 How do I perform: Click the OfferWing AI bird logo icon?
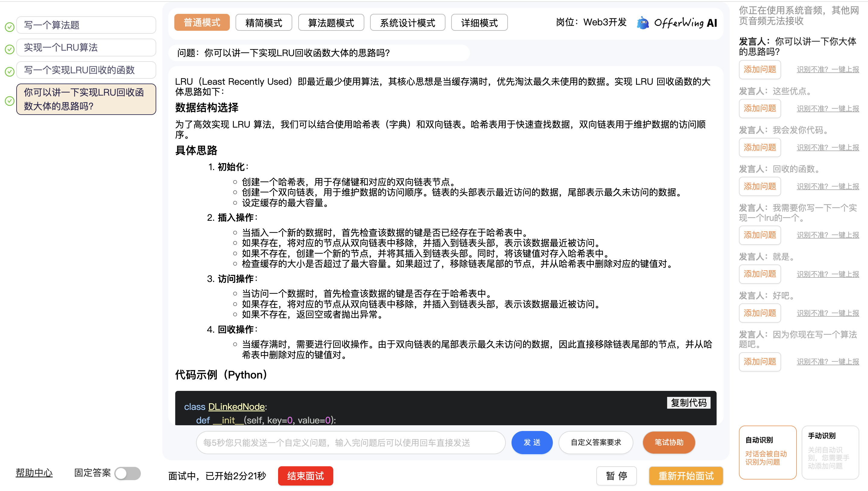tap(643, 23)
